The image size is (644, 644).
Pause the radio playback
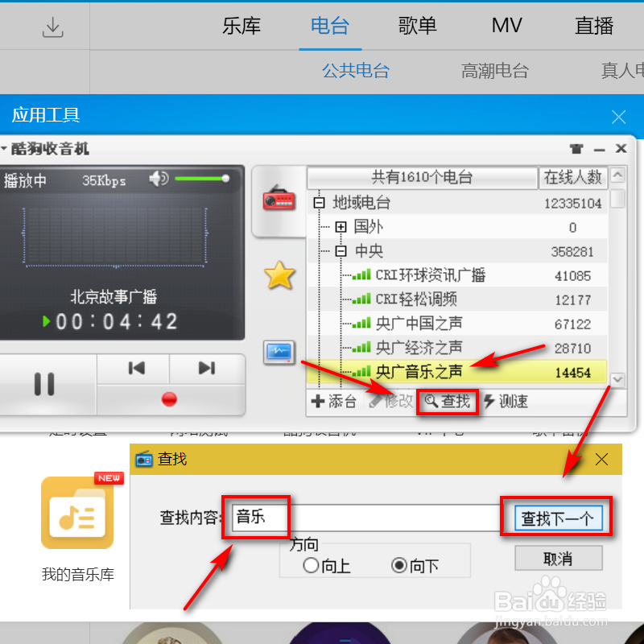(x=44, y=384)
